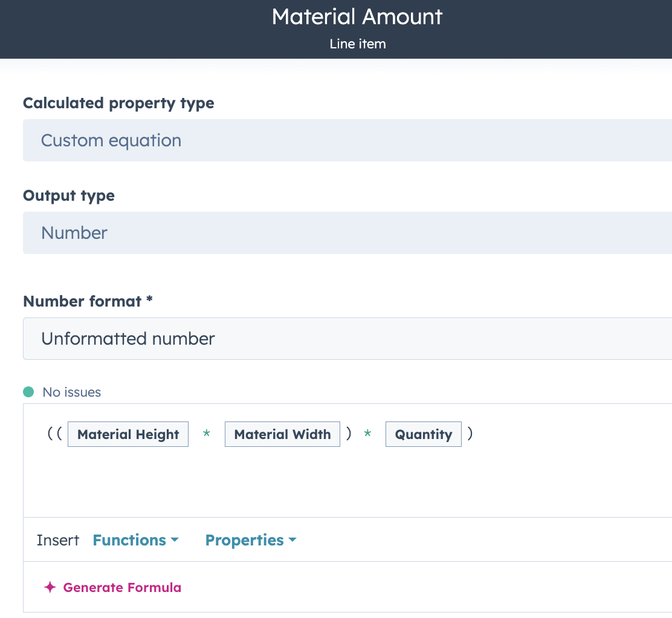The width and height of the screenshot is (672, 618).
Task: Click the final parenthesis after Quantity
Action: coord(470,434)
